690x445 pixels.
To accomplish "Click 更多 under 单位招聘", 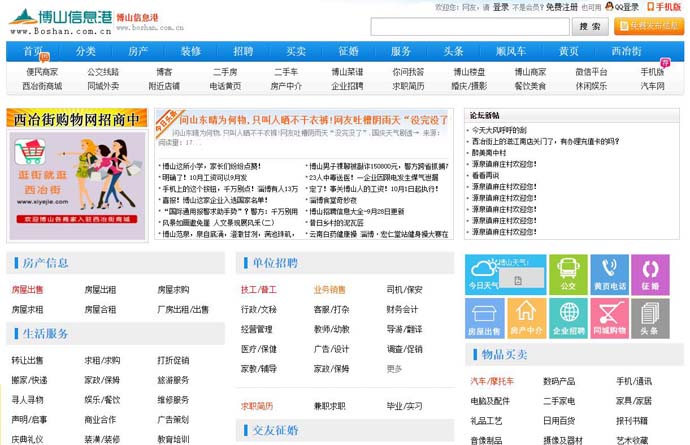I will pos(394,369).
